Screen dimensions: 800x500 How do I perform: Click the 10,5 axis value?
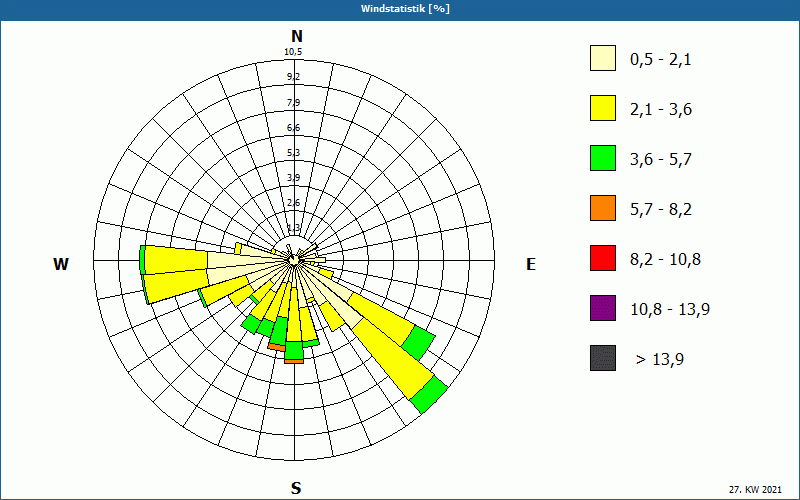pyautogui.click(x=293, y=52)
